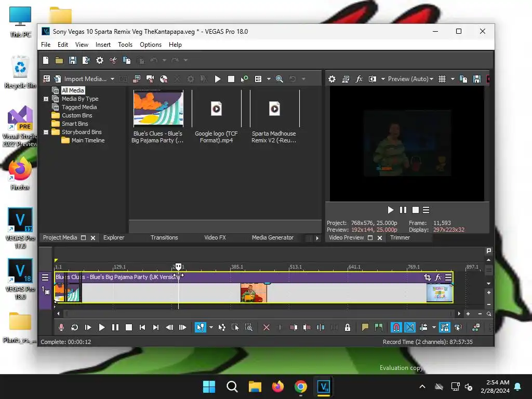Viewport: 532px width, 399px height.
Task: Delete selection using red X icon
Action: pos(267,327)
